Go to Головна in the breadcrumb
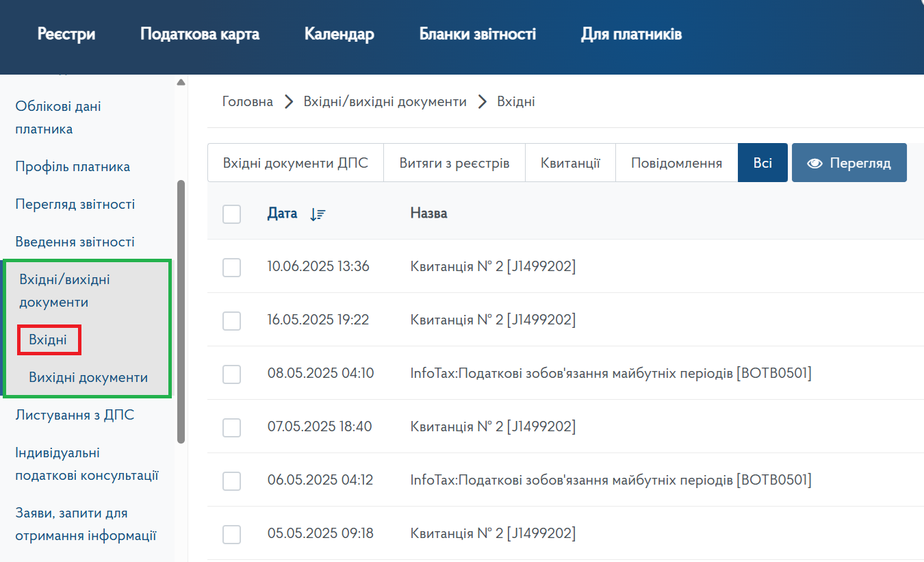924x562 pixels. [248, 102]
